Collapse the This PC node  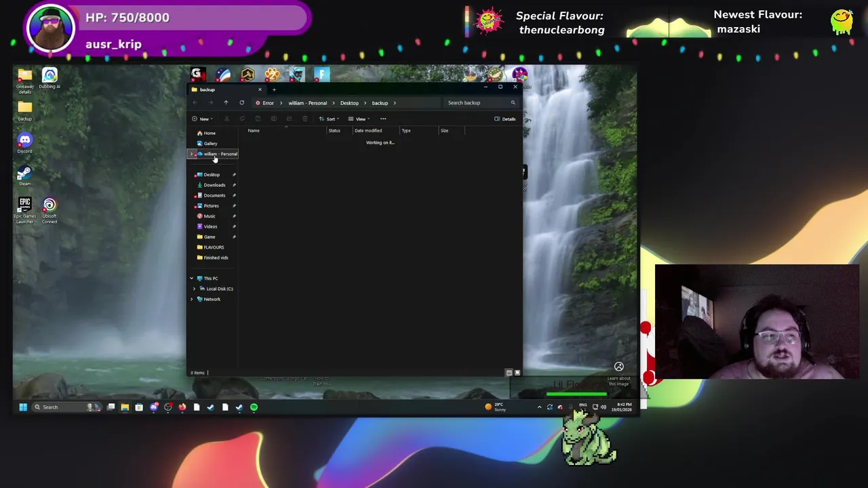pos(191,279)
